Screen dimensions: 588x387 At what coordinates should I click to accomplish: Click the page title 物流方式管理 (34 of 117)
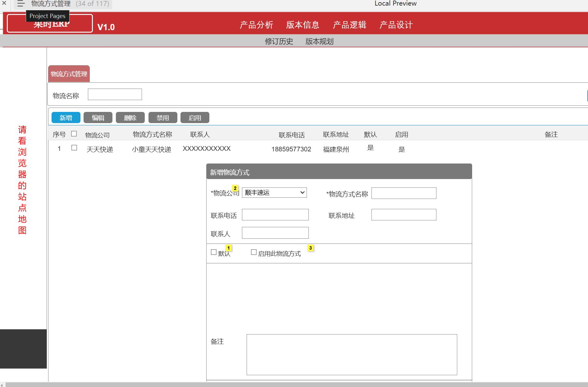(70, 4)
